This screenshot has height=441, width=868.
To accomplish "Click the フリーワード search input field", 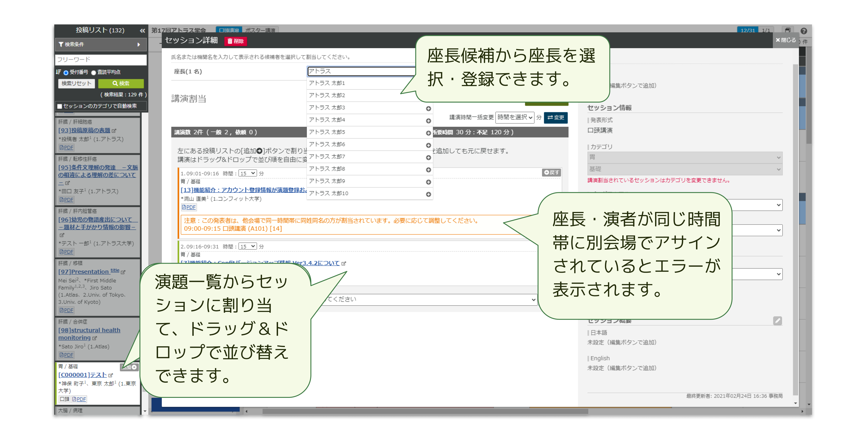I will pos(100,60).
